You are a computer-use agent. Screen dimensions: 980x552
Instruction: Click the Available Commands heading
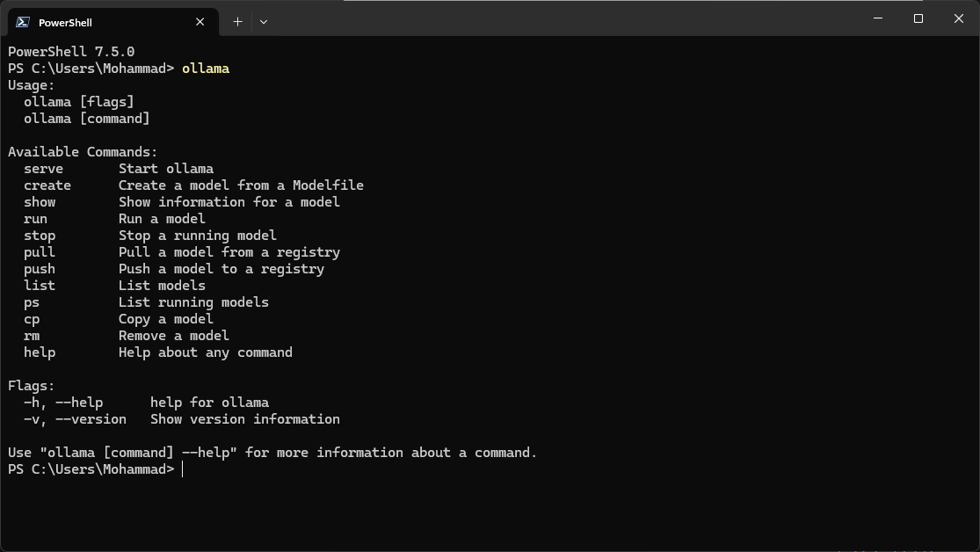point(83,152)
